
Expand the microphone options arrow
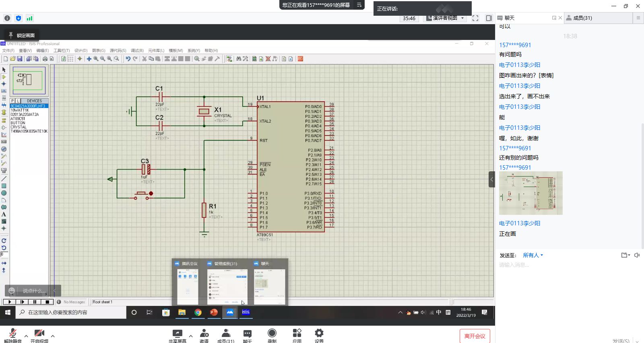[26, 336]
